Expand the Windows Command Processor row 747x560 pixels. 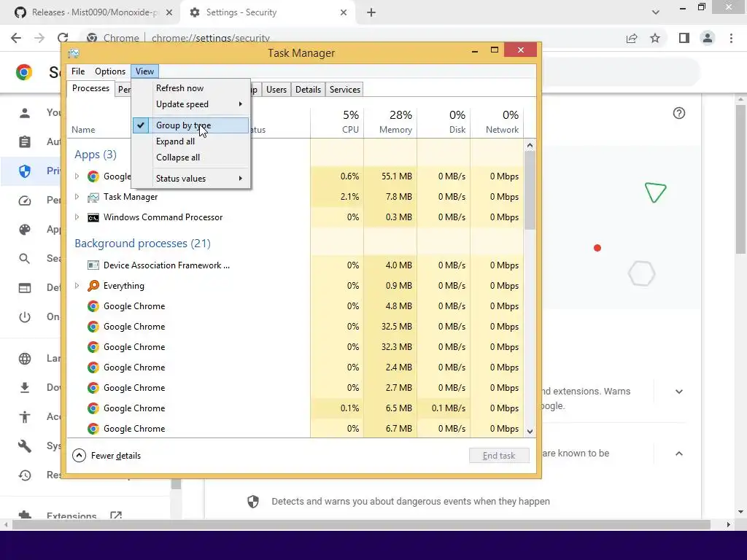point(77,217)
